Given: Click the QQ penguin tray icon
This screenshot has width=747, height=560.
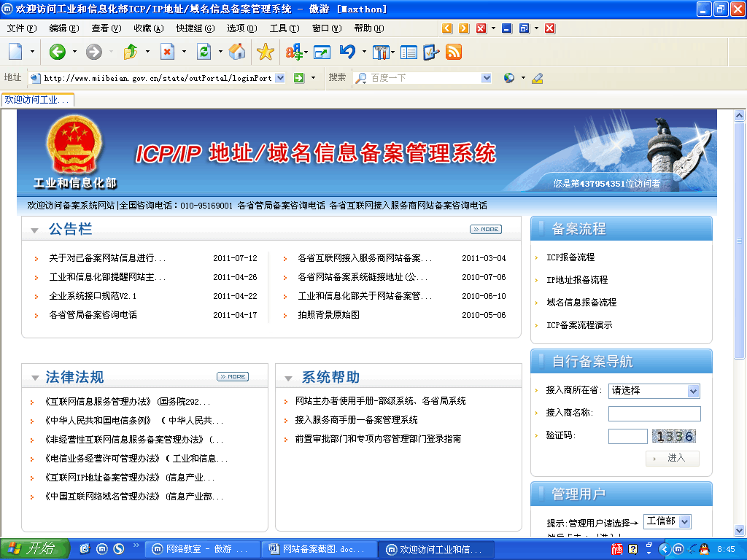Looking at the screenshot, I should coord(704,548).
